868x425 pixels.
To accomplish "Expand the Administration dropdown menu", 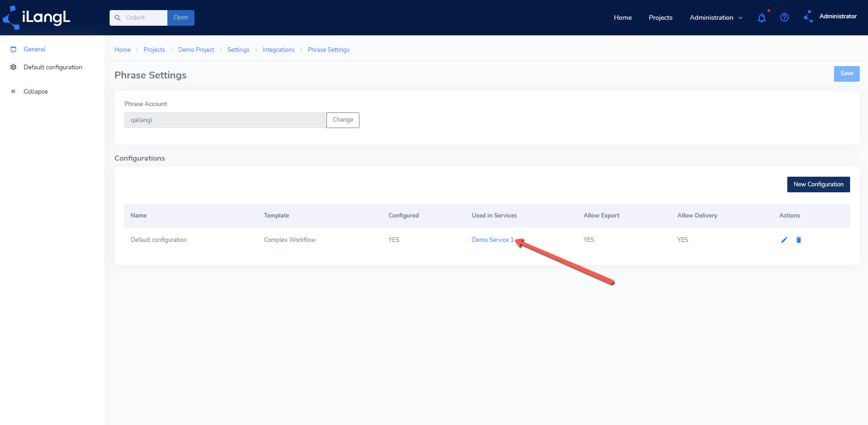I will 716,18.
